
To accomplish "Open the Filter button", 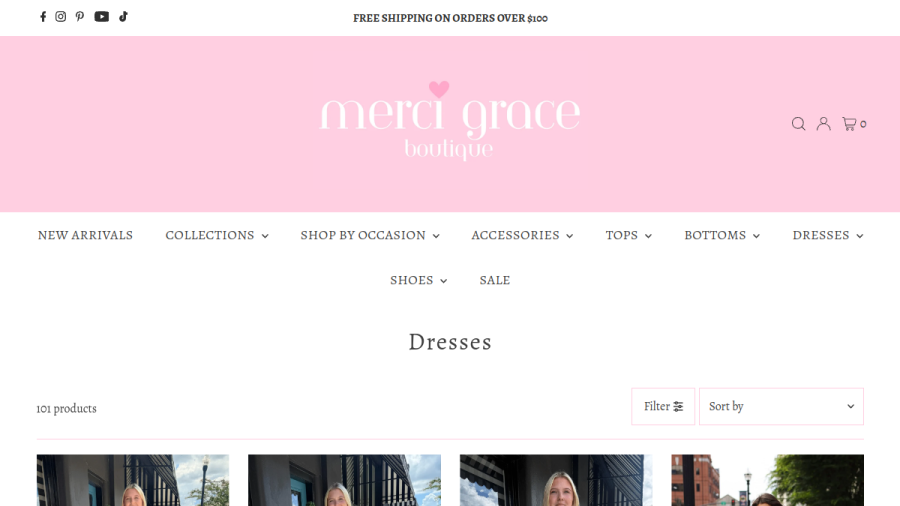I will click(x=663, y=407).
